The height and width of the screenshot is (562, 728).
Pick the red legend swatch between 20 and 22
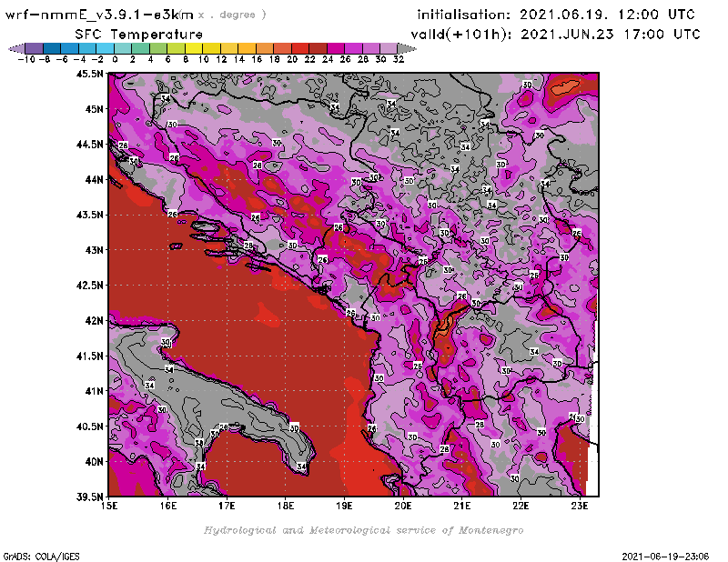click(x=300, y=48)
